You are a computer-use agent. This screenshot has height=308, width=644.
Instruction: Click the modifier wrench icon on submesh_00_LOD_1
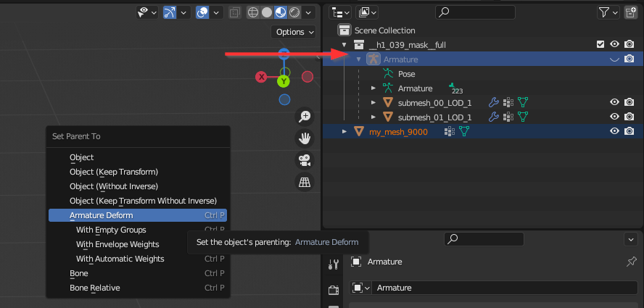(494, 103)
